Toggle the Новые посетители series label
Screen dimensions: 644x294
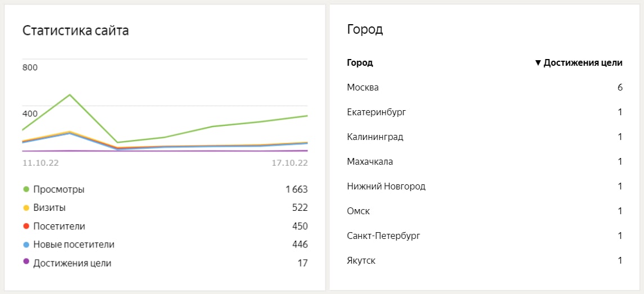tap(74, 245)
